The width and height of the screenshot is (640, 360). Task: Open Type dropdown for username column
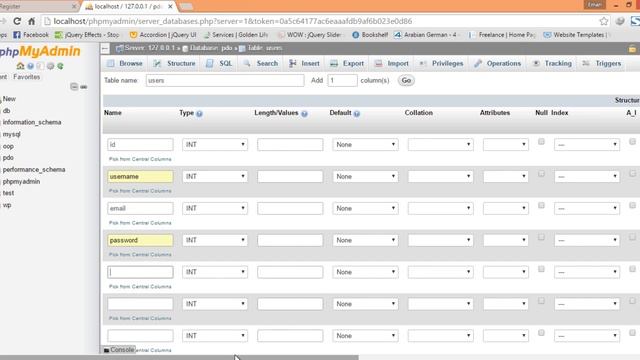(x=215, y=176)
